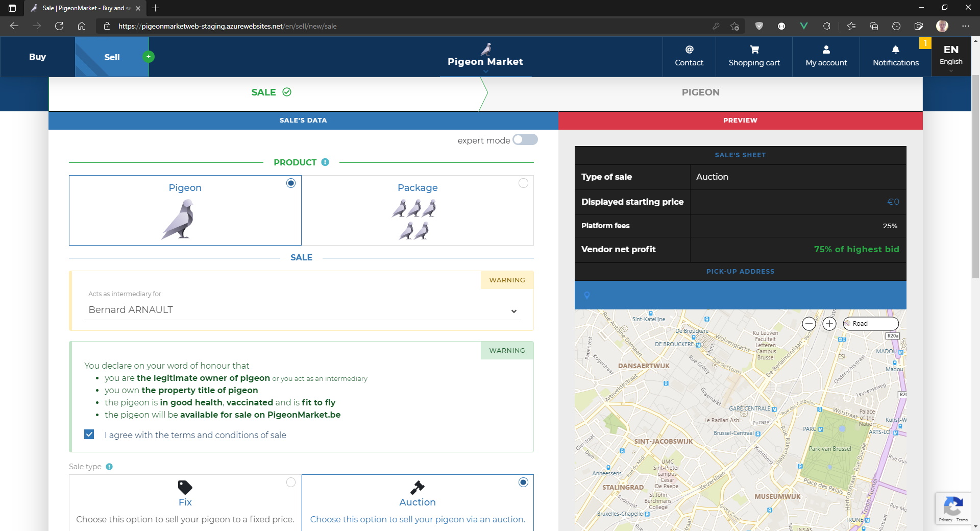Uncheck the terms and conditions agreement checkbox

(89, 435)
